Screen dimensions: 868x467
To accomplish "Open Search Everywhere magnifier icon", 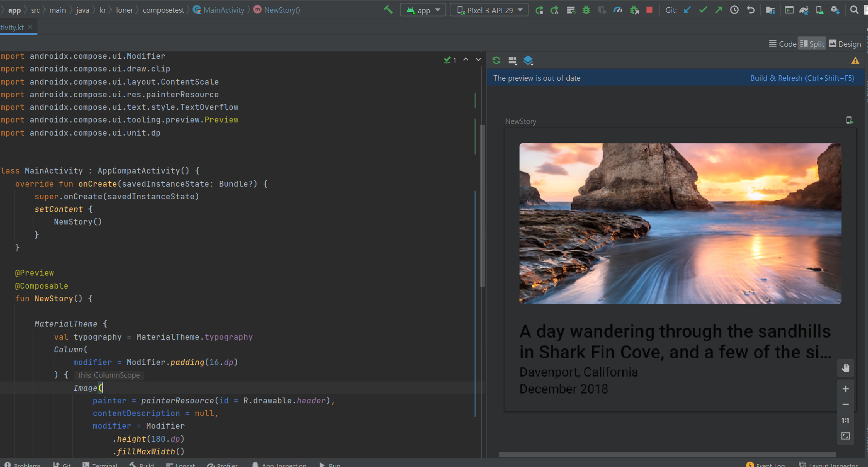I will coord(854,10).
